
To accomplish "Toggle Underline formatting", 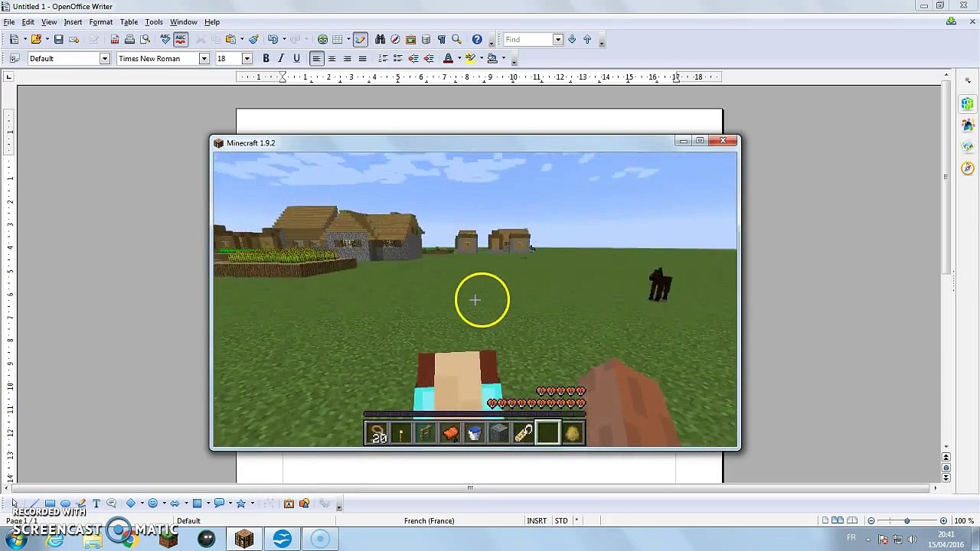I will coord(296,59).
